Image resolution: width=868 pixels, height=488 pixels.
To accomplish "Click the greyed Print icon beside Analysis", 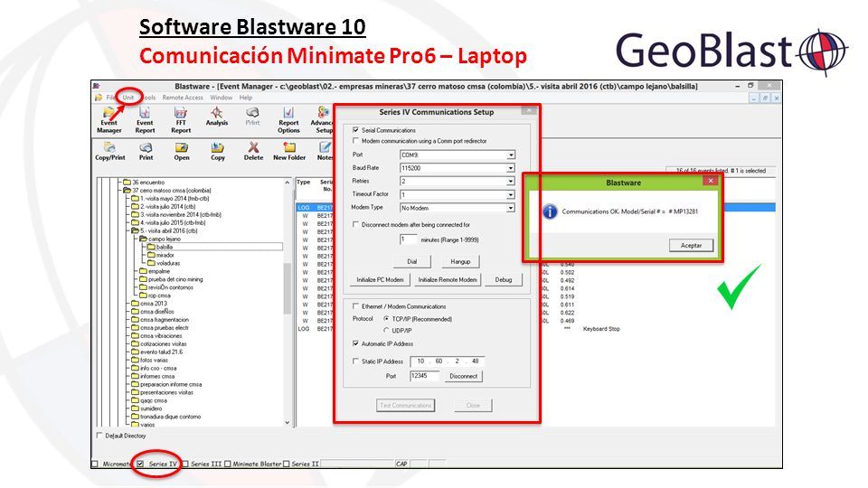I will pos(252,117).
